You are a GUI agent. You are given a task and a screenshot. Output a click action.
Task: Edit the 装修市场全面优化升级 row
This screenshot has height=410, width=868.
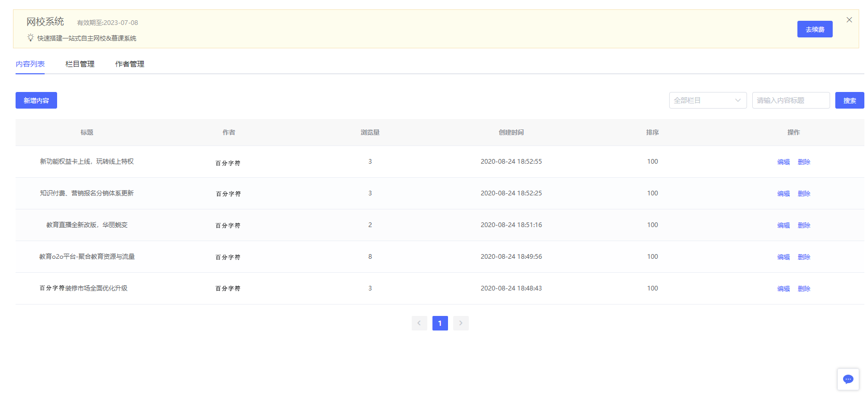783,289
